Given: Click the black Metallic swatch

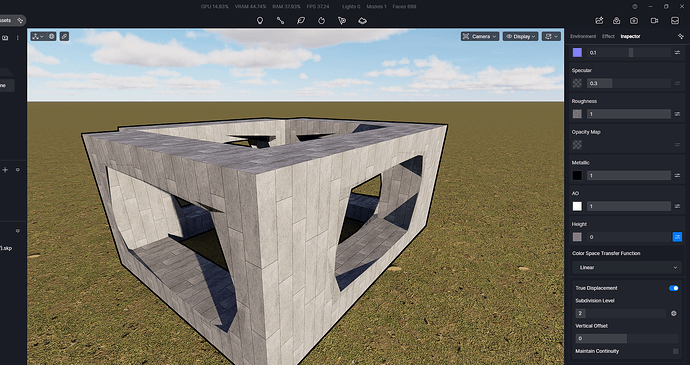Looking at the screenshot, I should tap(577, 176).
